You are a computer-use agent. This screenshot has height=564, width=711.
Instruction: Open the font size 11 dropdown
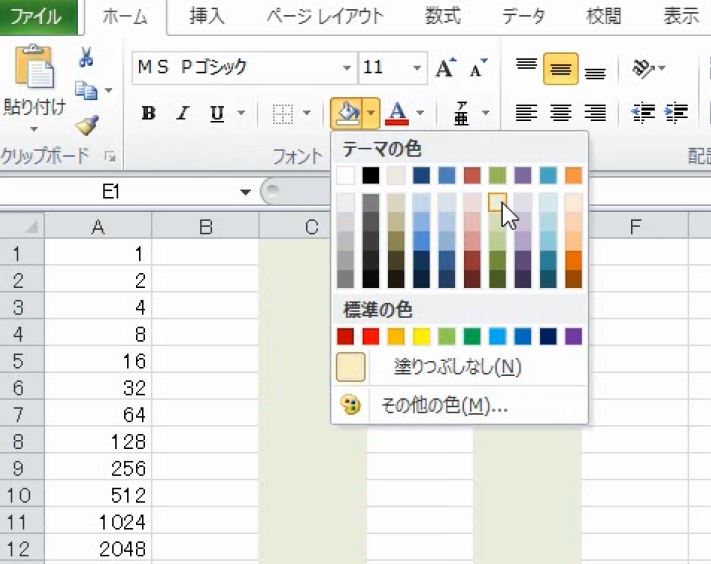417,68
